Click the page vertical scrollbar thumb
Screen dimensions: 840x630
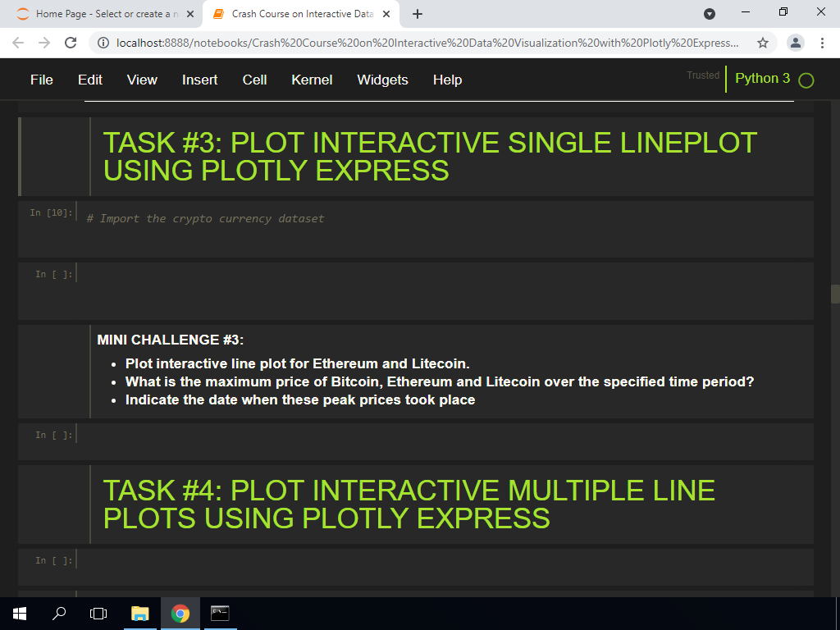835,294
